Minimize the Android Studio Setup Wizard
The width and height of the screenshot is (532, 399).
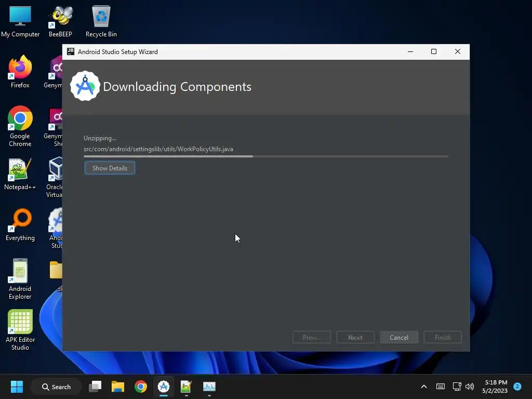click(x=410, y=51)
